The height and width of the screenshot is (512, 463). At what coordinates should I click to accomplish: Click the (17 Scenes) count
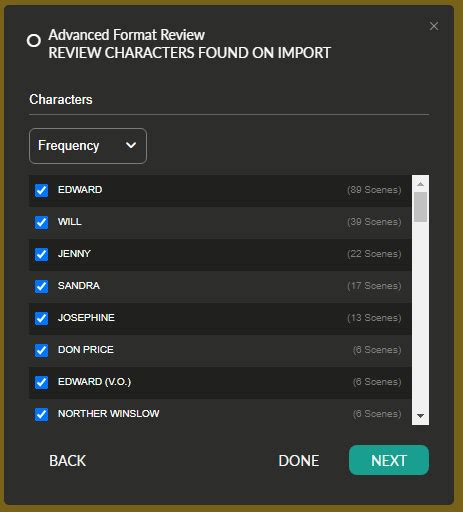pyautogui.click(x=374, y=286)
